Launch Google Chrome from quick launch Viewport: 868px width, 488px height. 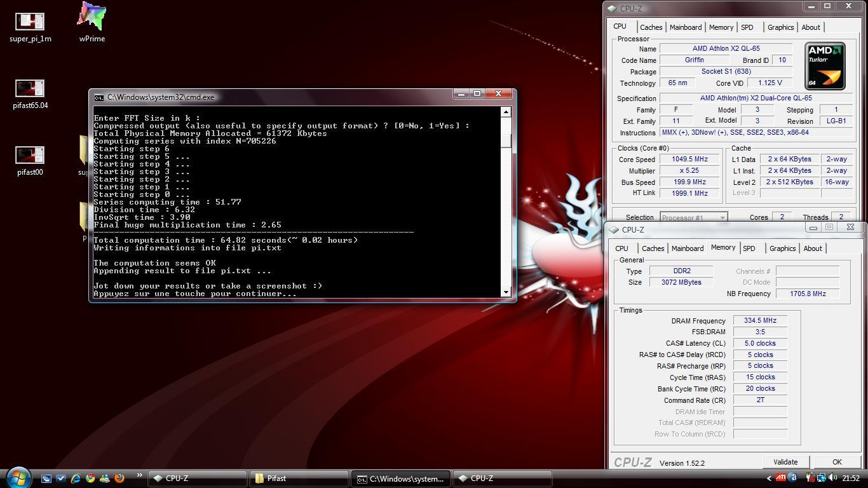(x=90, y=478)
